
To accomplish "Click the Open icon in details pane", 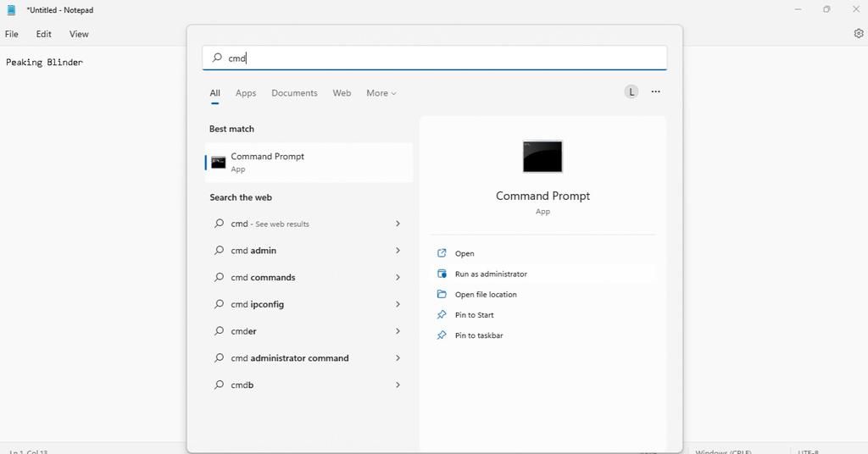I will click(x=442, y=253).
